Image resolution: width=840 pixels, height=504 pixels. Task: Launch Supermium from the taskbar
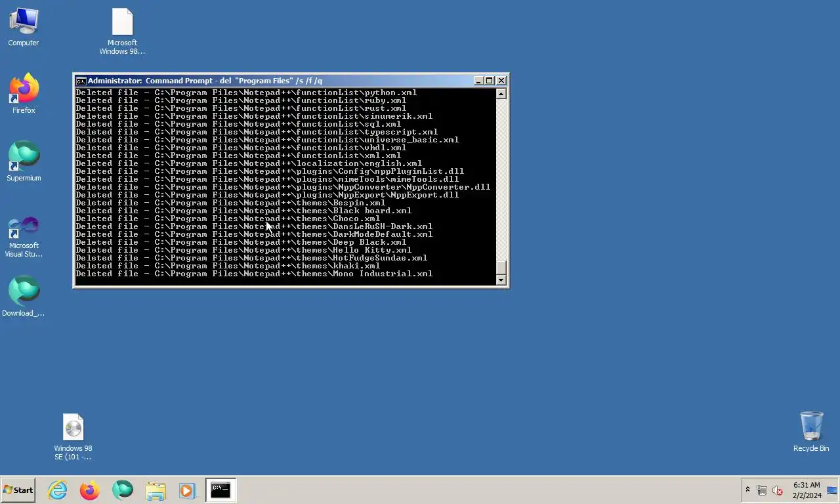(x=123, y=490)
